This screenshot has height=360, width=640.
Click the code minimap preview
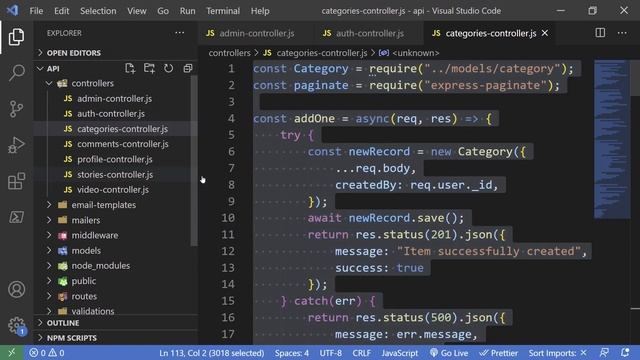tap(611, 139)
